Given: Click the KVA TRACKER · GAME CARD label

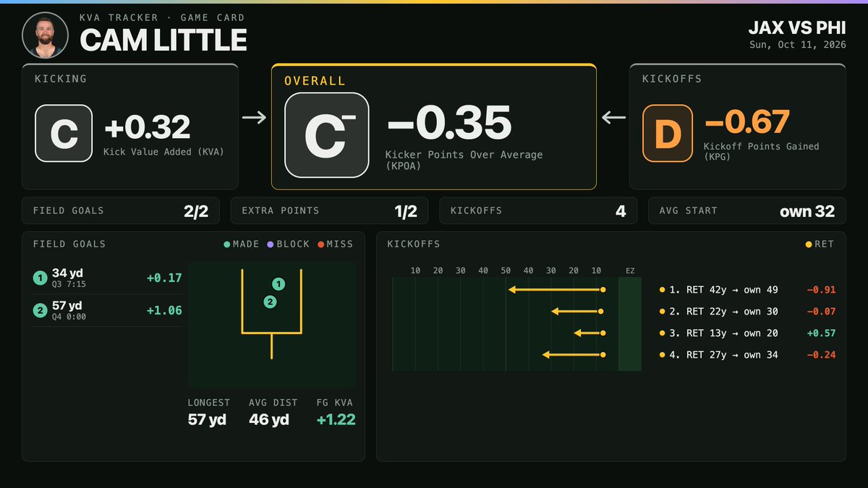Looking at the screenshot, I should coord(162,17).
